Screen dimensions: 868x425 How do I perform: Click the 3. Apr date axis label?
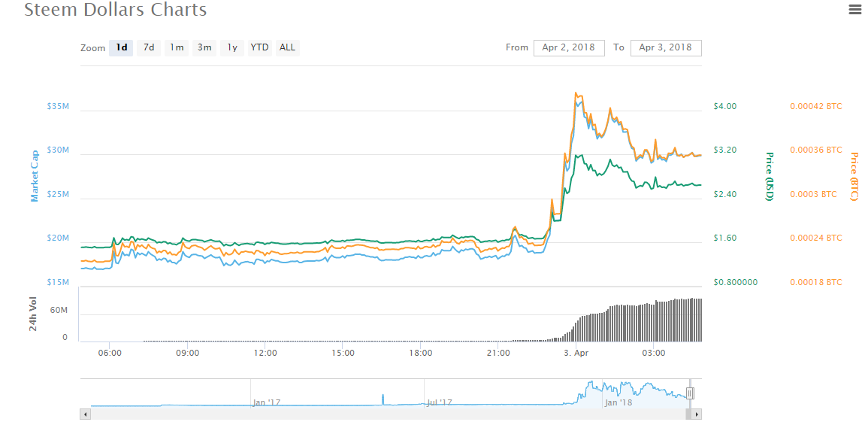pyautogui.click(x=576, y=353)
